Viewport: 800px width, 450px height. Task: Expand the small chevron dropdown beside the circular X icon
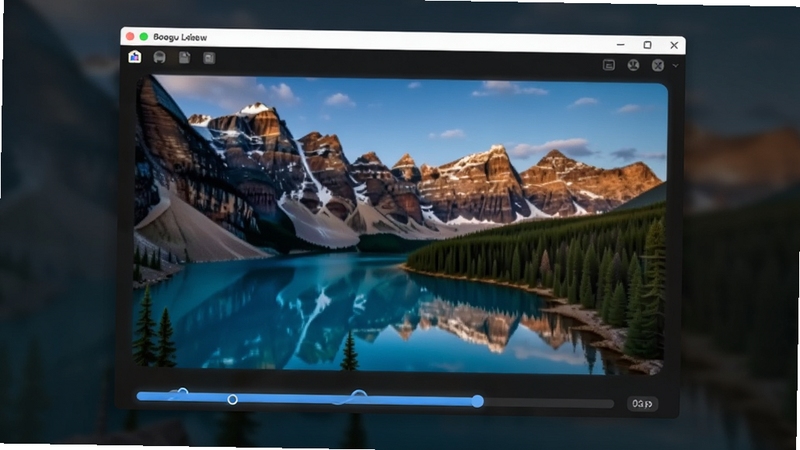675,66
